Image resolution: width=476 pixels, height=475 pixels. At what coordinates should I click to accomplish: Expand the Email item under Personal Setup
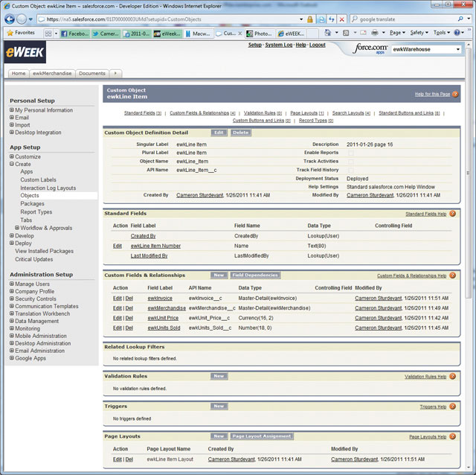12,118
